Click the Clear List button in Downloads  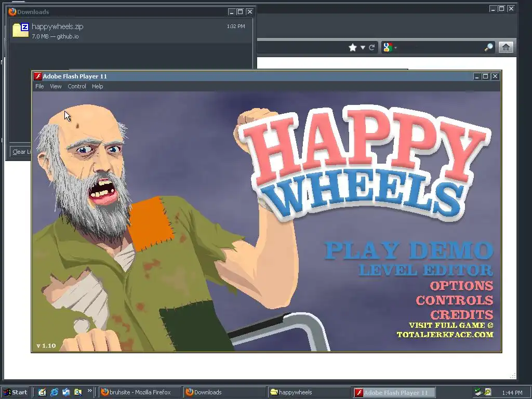click(20, 152)
